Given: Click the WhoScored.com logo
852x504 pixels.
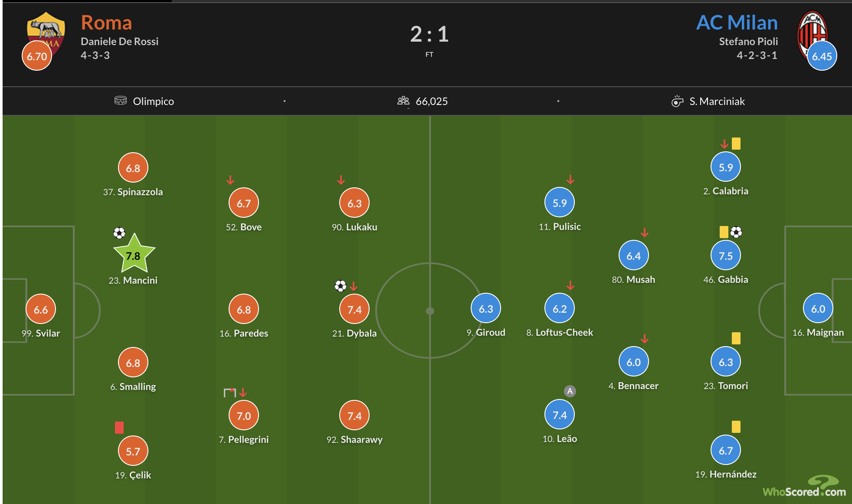Looking at the screenshot, I should point(804,487).
